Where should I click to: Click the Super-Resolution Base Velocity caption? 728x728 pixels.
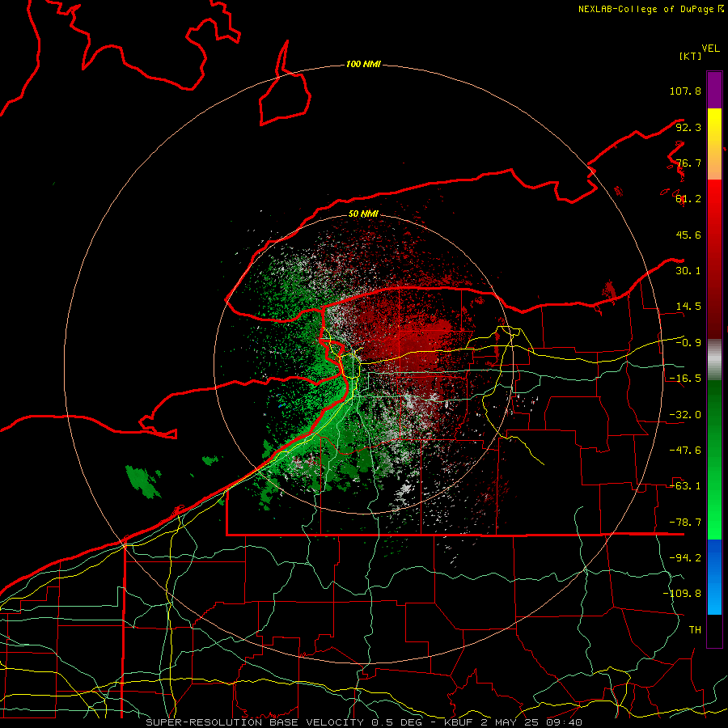(x=363, y=722)
